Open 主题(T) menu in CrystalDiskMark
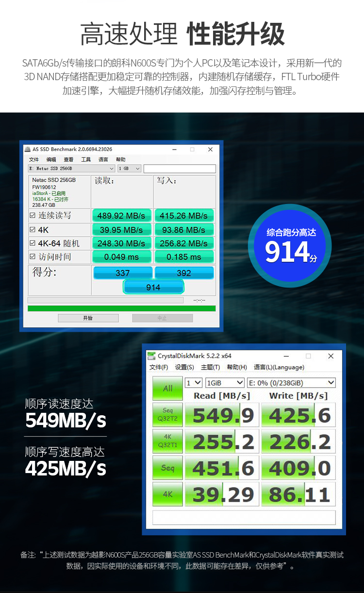This screenshot has width=364, height=593. (210, 368)
